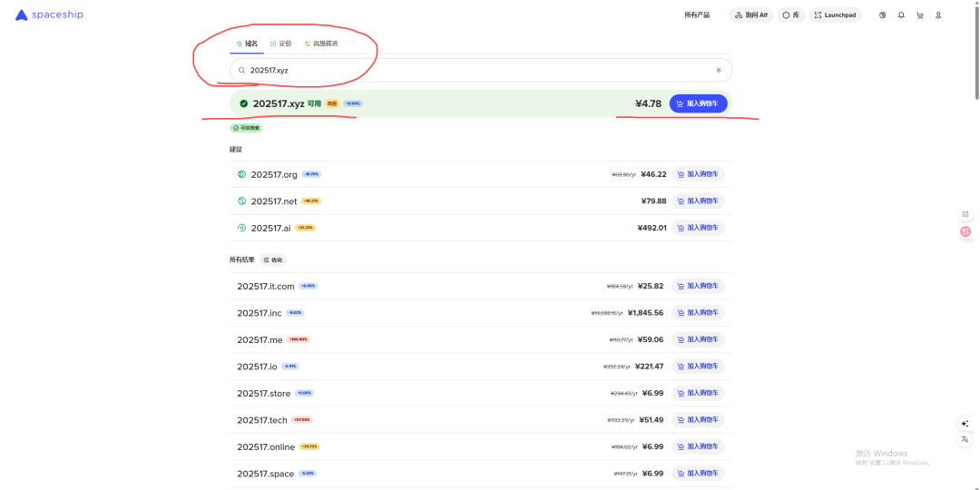Click the translate icon on right edge
The image size is (980, 490).
pyautogui.click(x=965, y=439)
